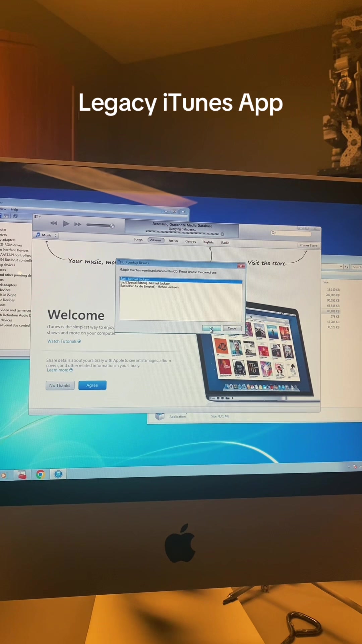The height and width of the screenshot is (644, 362).
Task: Click 'video and game' controllers tree item
Action: coord(15,310)
